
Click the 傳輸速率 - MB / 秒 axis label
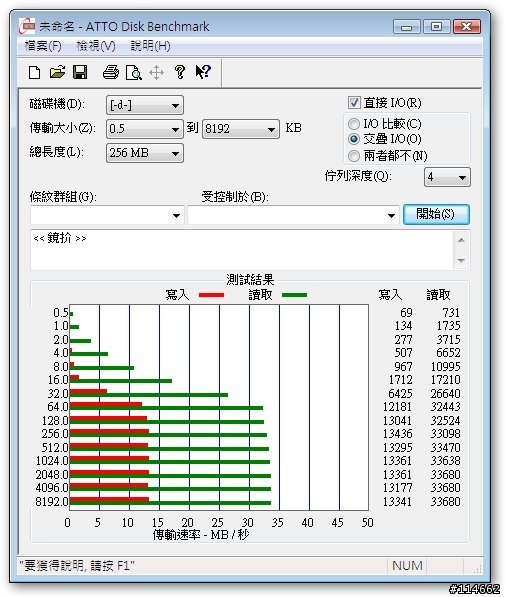coord(201,535)
